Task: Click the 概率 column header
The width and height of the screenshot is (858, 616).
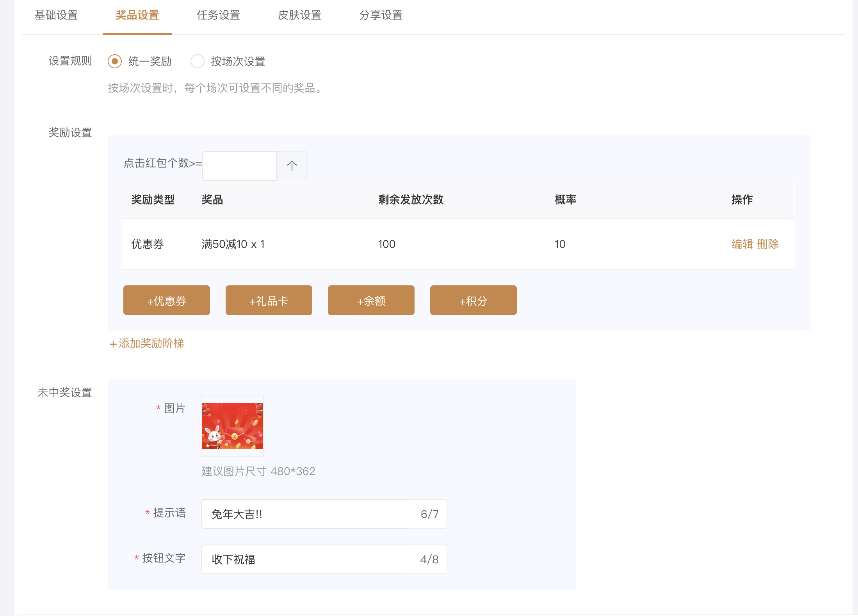Action: (x=566, y=199)
